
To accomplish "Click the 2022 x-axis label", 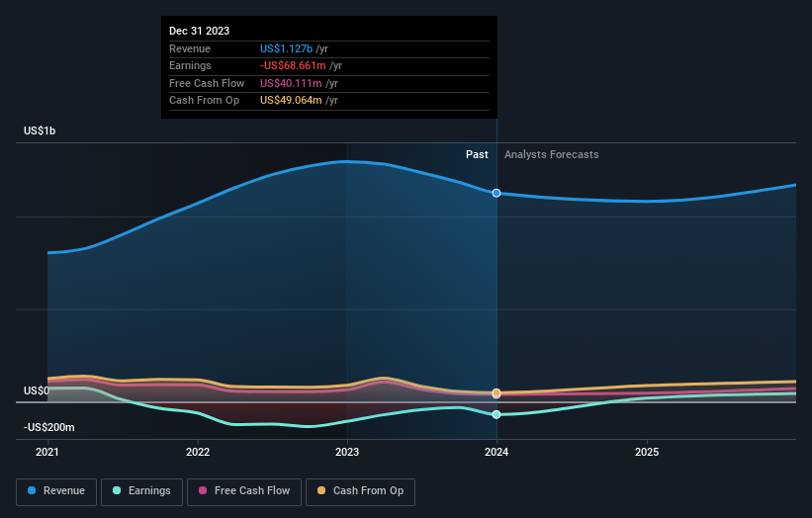I will tap(198, 453).
